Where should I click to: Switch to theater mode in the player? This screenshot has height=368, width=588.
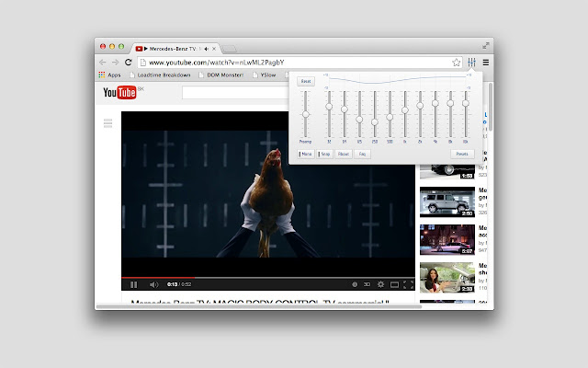pos(394,284)
